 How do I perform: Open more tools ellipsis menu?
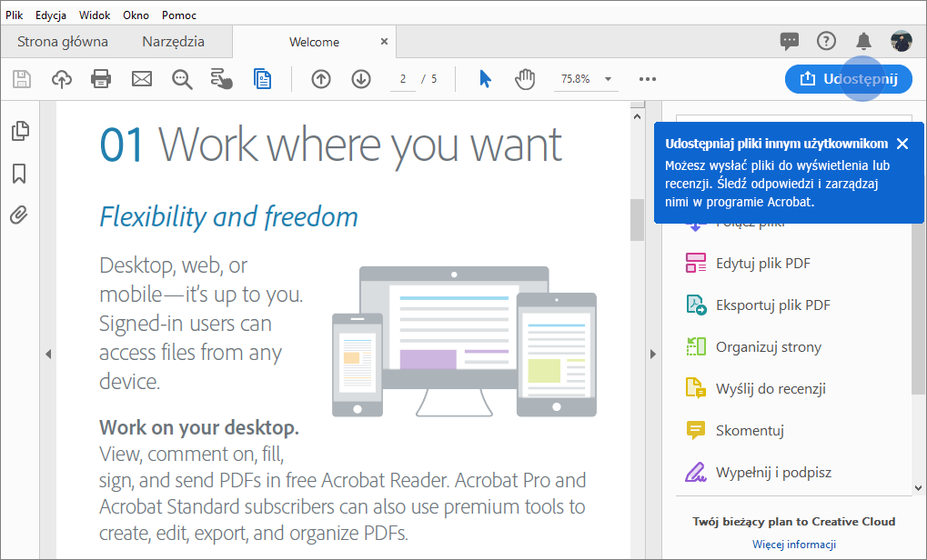[x=648, y=79]
